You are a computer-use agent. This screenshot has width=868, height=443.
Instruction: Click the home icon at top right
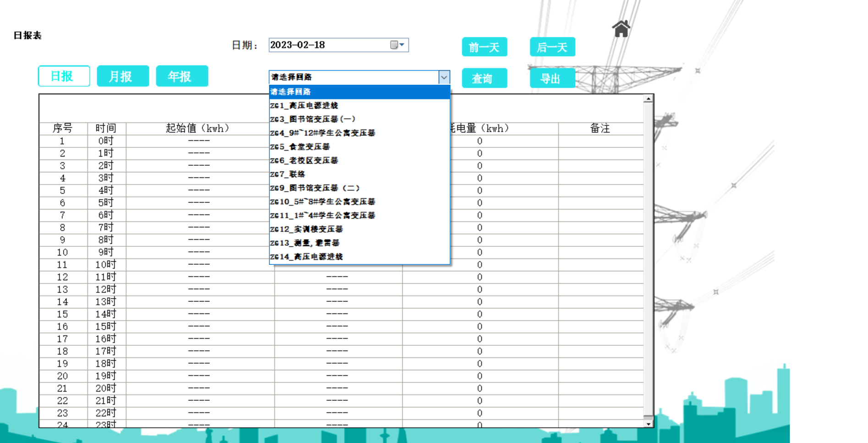(x=621, y=28)
